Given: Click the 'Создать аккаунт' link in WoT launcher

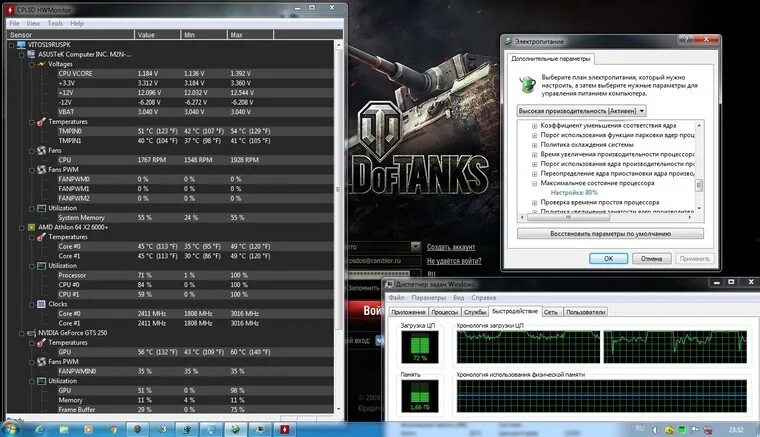Looking at the screenshot, I should click(x=451, y=247).
